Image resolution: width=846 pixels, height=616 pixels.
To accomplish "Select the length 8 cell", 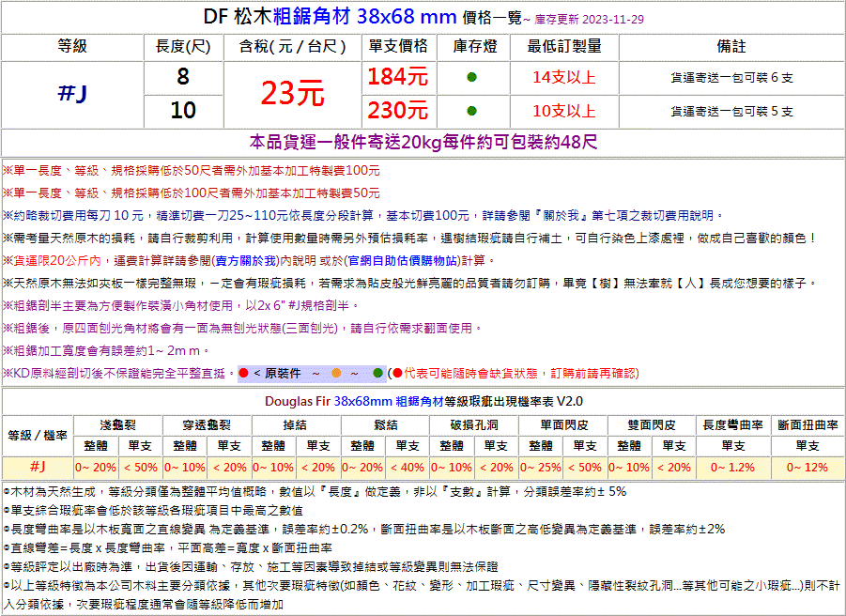I will 183,77.
